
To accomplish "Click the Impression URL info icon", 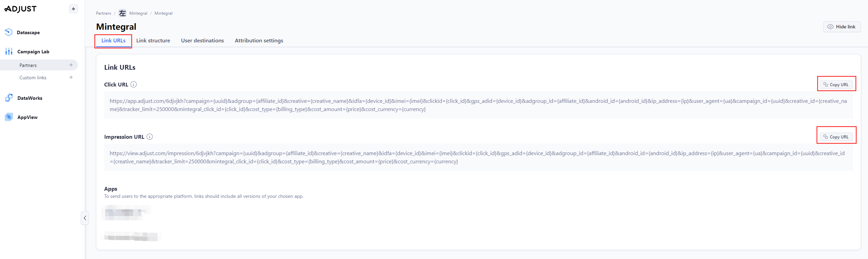I will 150,137.
